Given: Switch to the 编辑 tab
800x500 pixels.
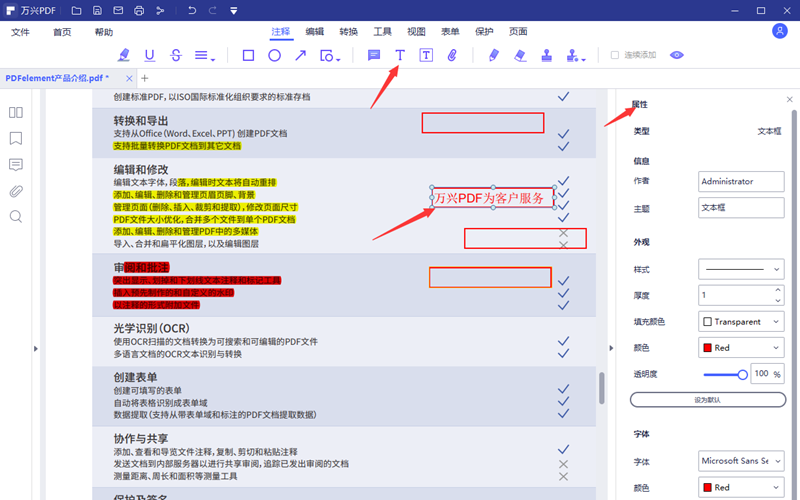Looking at the screenshot, I should (x=314, y=32).
